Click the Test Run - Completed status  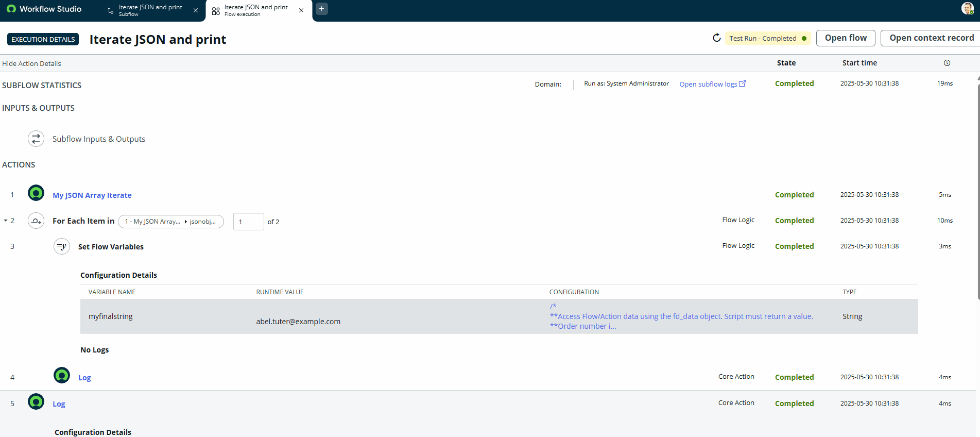tap(767, 38)
